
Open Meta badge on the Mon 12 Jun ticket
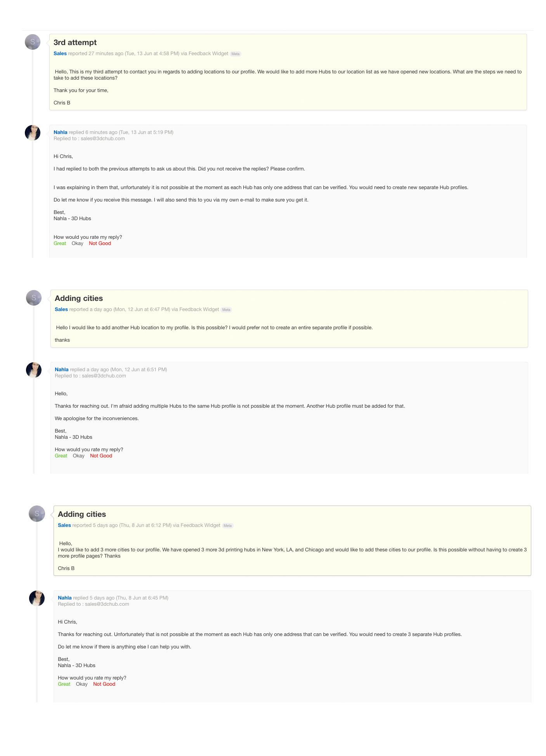(x=226, y=310)
